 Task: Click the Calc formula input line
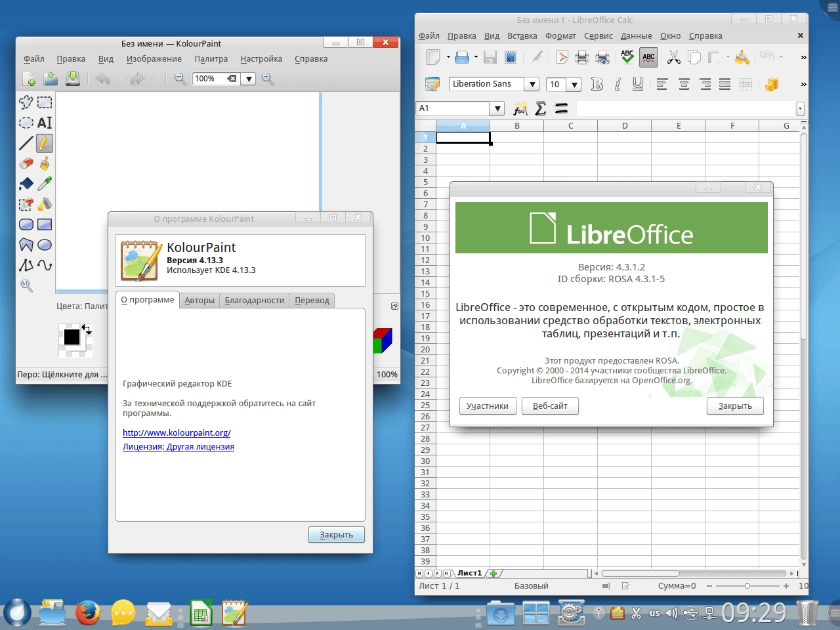click(685, 108)
